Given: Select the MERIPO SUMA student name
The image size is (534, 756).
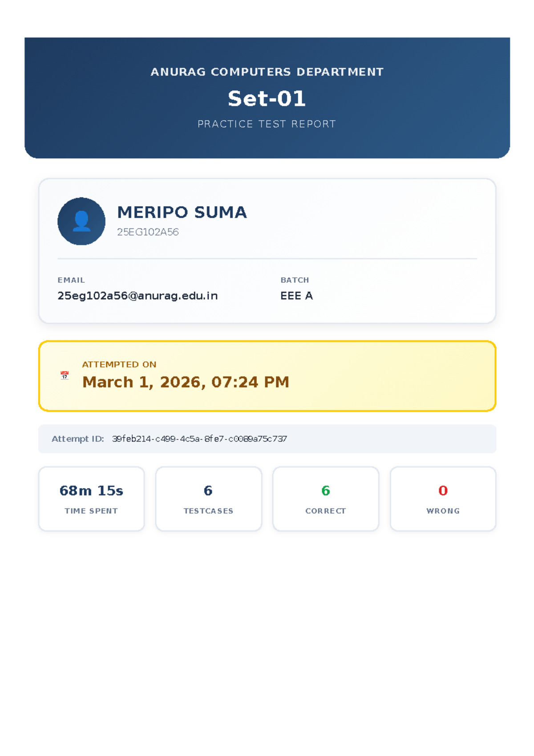Looking at the screenshot, I should click(x=182, y=212).
